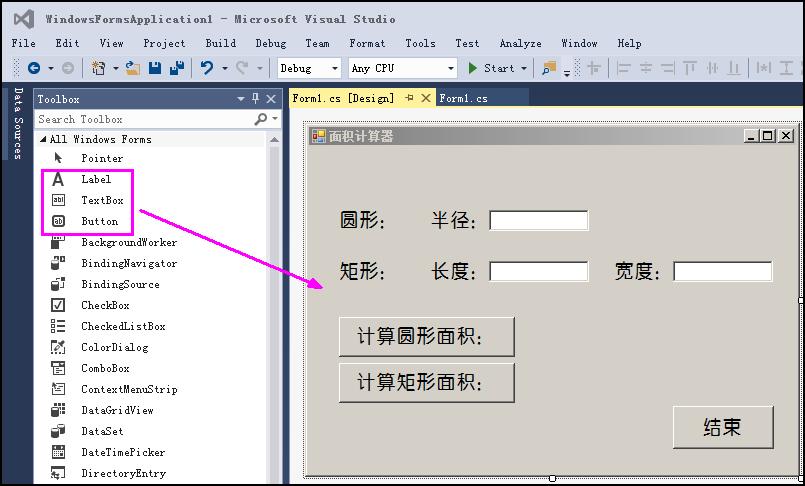Click the Search Toolbox input field
805x486 pixels.
coord(144,119)
